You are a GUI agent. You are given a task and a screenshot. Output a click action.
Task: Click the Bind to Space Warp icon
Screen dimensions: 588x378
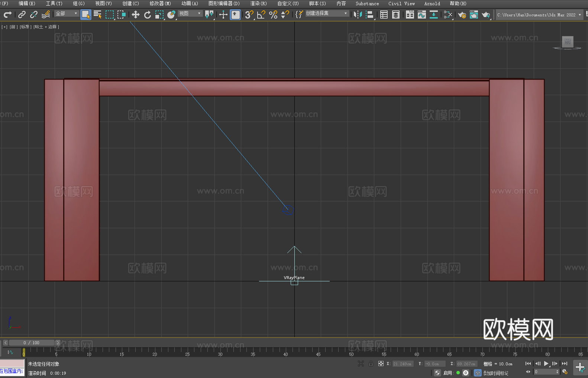(x=46, y=14)
